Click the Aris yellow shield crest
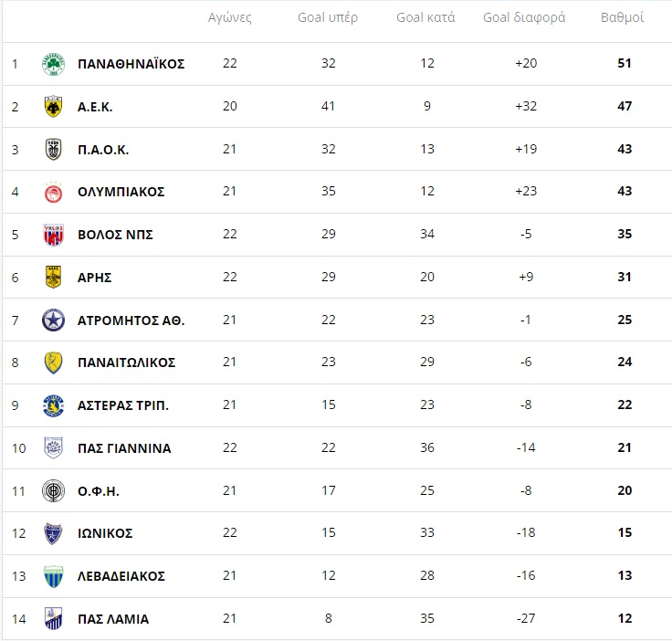The height and width of the screenshot is (641, 672). (x=54, y=278)
